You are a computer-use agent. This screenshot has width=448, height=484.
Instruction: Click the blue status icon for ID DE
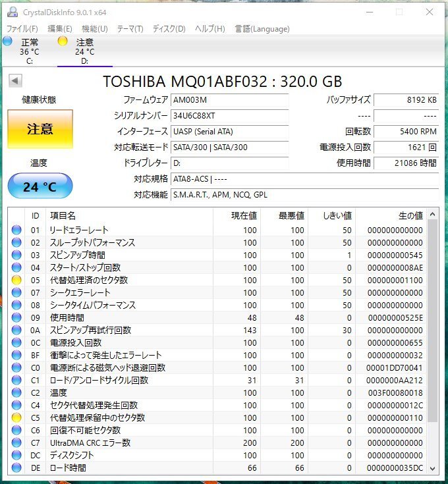[x=16, y=468]
